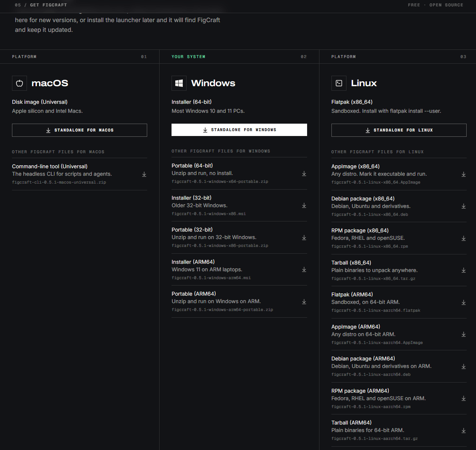This screenshot has height=450, width=476.
Task: Download Installer (ARM64) Windows msi
Action: click(304, 269)
